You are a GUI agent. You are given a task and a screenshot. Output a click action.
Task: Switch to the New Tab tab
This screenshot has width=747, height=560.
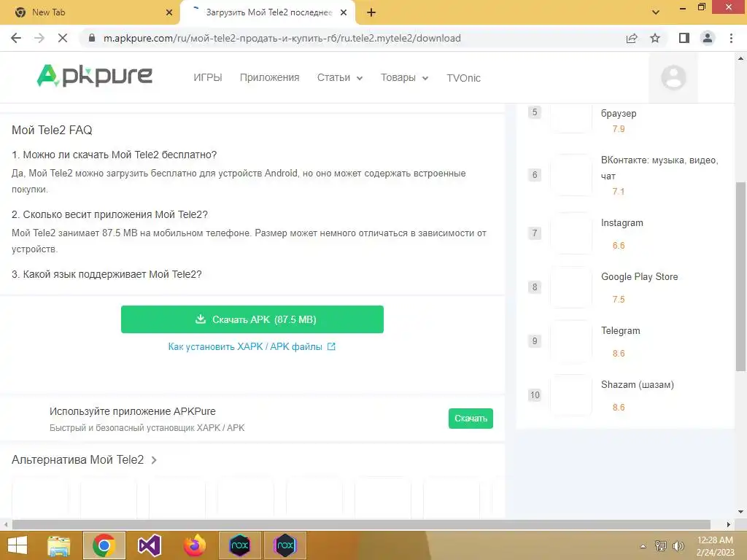pyautogui.click(x=90, y=12)
